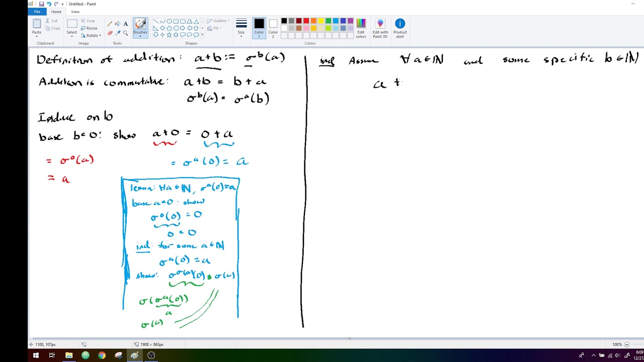Image resolution: width=644 pixels, height=362 pixels.
Task: Pick the red color swatch
Action: coord(306,21)
